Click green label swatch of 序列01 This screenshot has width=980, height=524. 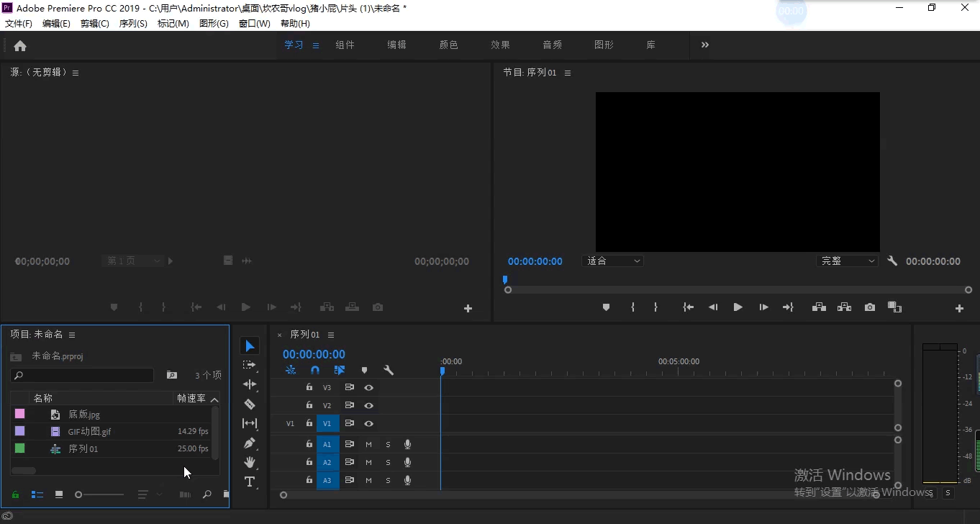point(19,448)
